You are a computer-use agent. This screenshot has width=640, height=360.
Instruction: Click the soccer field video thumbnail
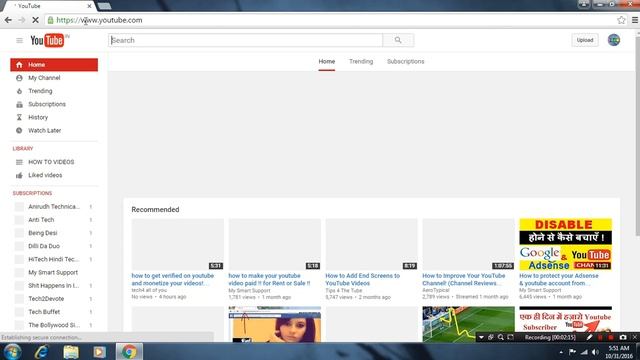tap(468, 324)
